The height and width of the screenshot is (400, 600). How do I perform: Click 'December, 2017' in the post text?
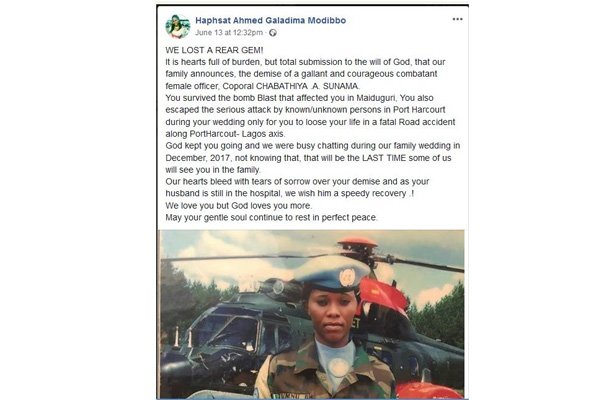pyautogui.click(x=197, y=158)
